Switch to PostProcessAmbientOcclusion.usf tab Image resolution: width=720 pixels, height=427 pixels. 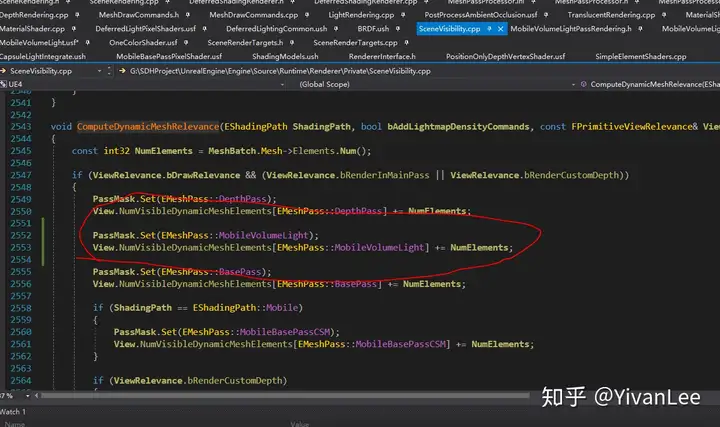481,15
